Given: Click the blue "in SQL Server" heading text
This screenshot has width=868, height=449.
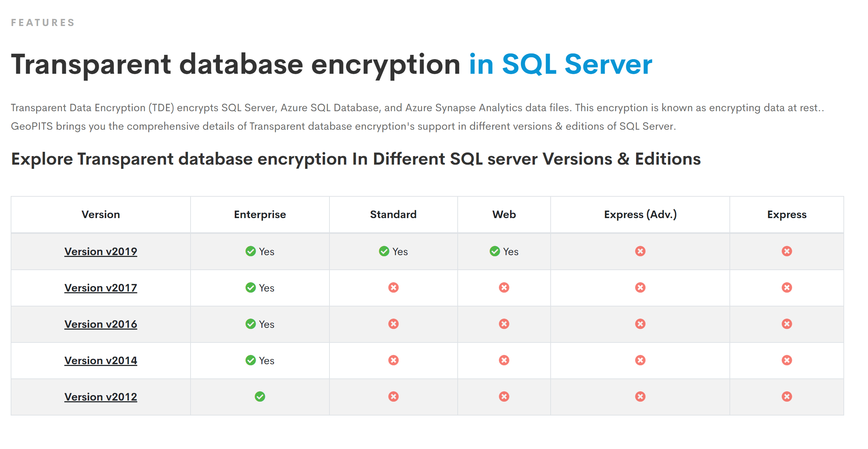Looking at the screenshot, I should (x=560, y=64).
